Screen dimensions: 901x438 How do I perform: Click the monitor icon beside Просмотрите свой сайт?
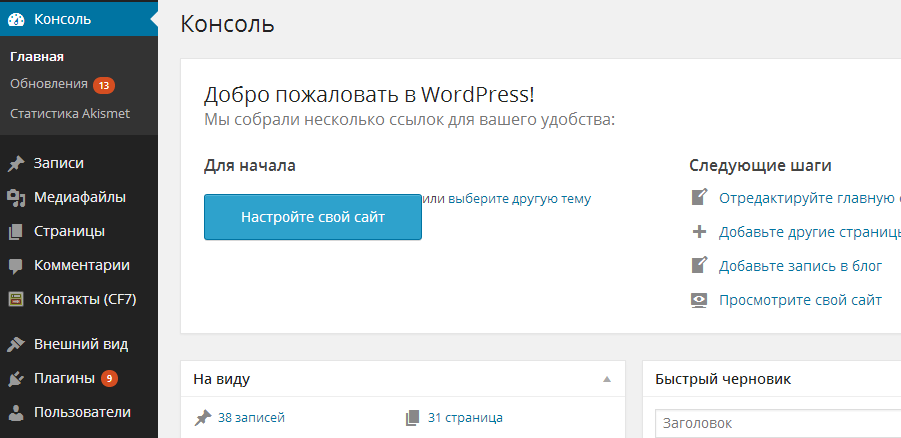(x=699, y=301)
